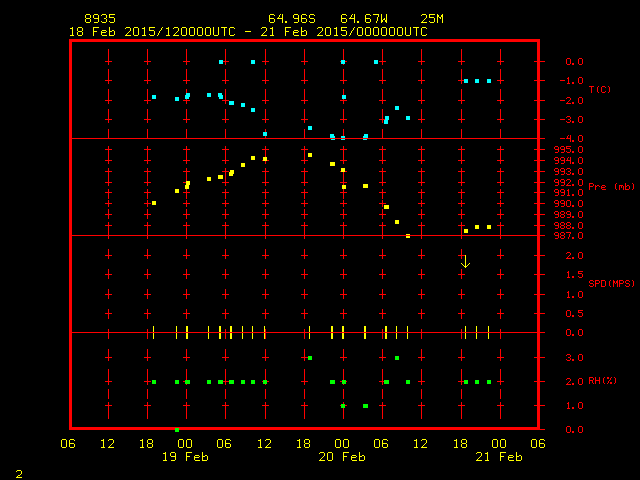The height and width of the screenshot is (480, 640).
Task: Click the longitude value 64.67W
Action: coord(364,19)
